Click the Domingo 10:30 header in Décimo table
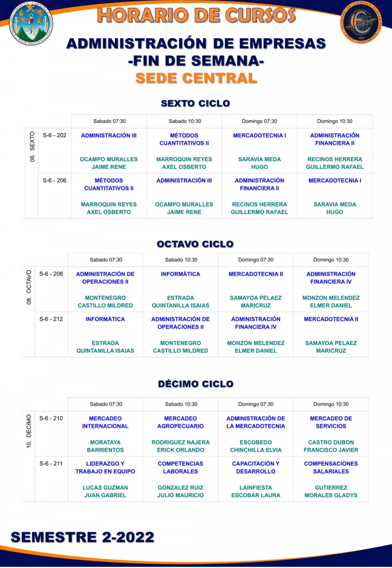 (x=331, y=404)
